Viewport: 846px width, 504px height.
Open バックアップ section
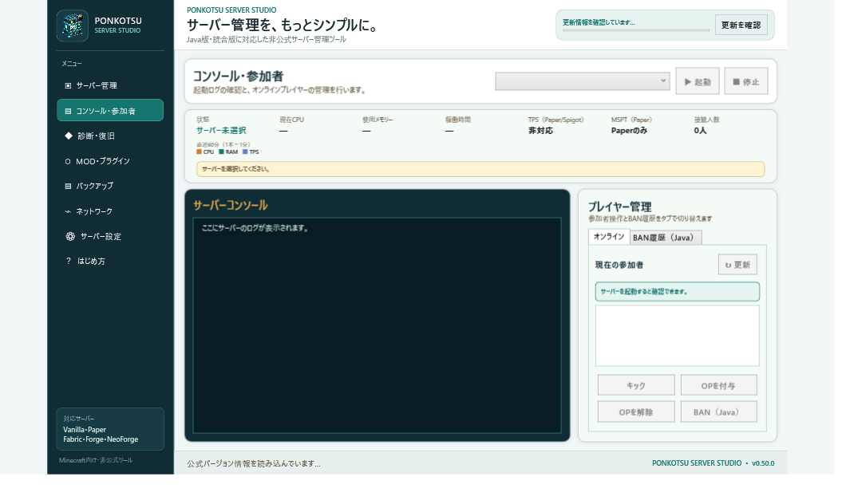coord(110,186)
